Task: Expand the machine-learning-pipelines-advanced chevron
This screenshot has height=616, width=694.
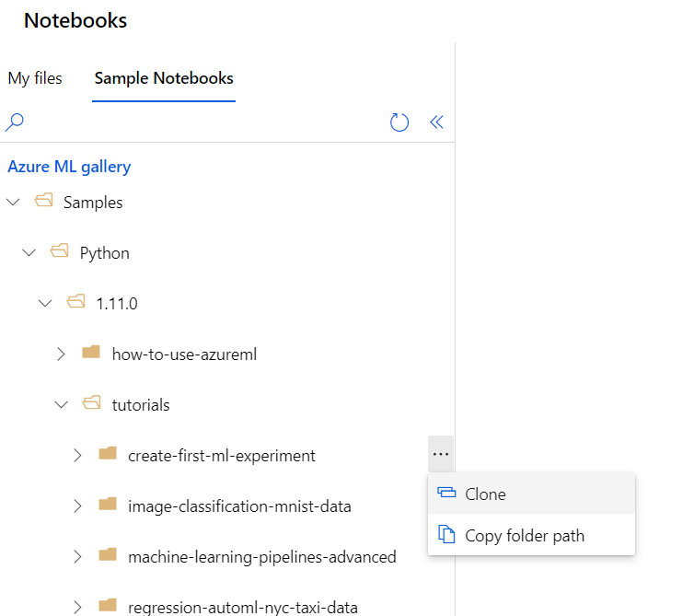Action: click(77, 557)
